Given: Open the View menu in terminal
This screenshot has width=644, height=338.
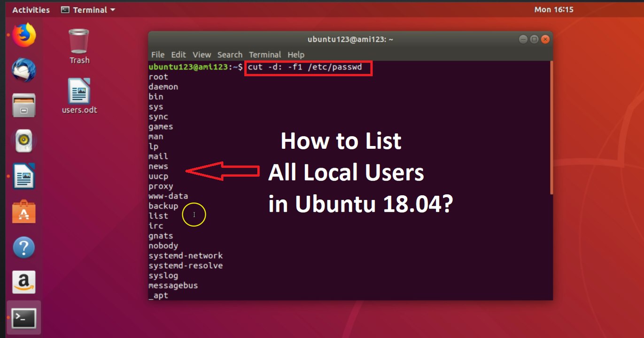Looking at the screenshot, I should tap(202, 54).
